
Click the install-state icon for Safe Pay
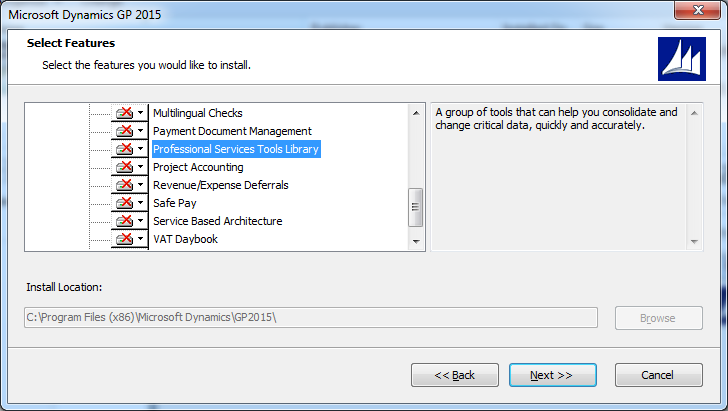point(124,203)
